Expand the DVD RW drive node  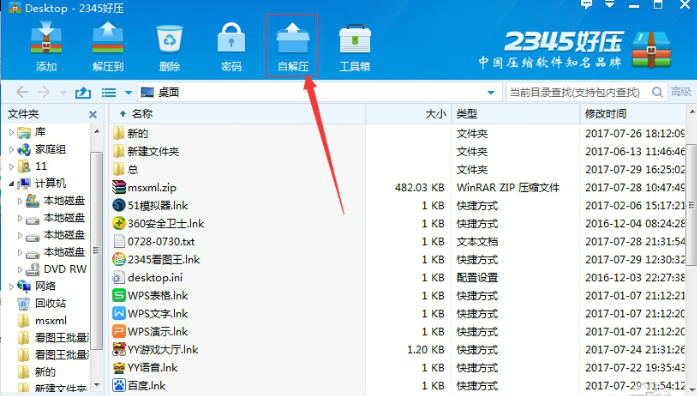click(20, 269)
